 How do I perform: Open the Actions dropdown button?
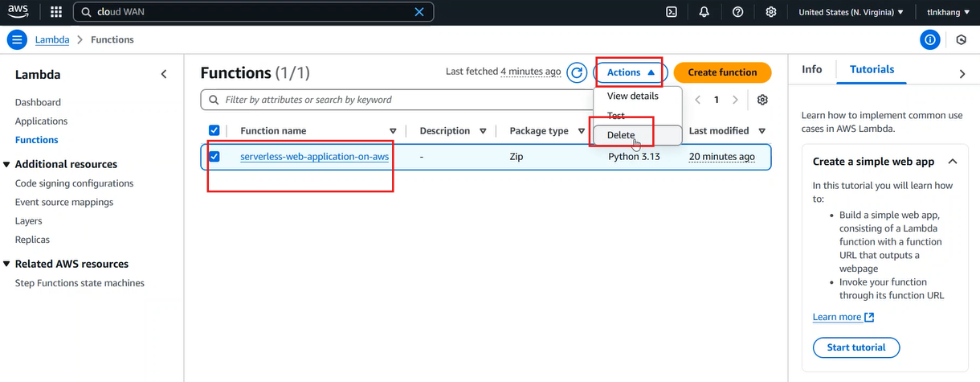[631, 72]
